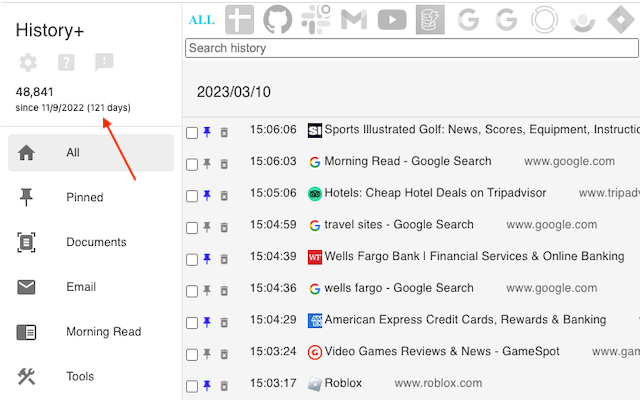Delete the Roblox history entry
Viewport: 640px width, 400px height.
pyautogui.click(x=224, y=385)
